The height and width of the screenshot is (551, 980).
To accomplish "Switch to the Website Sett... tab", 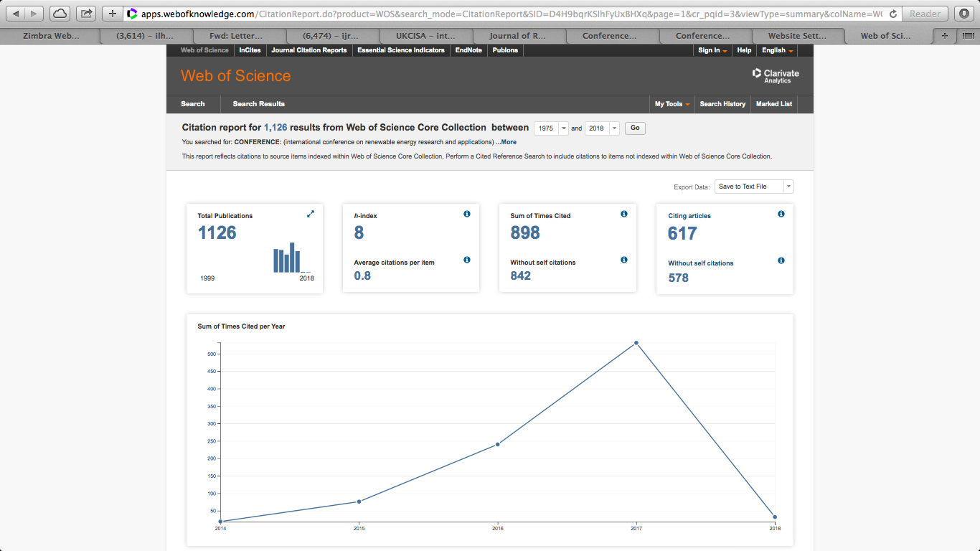I will click(x=797, y=36).
